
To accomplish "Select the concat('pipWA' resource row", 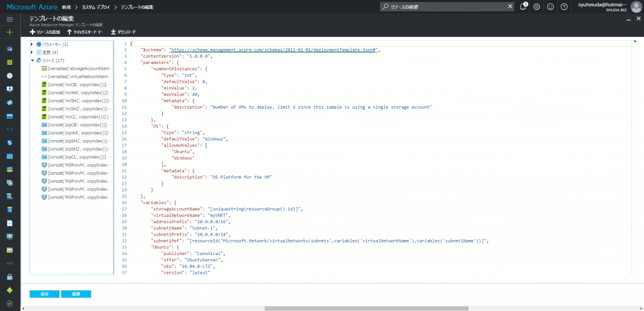I will pyautogui.click(x=77, y=133).
